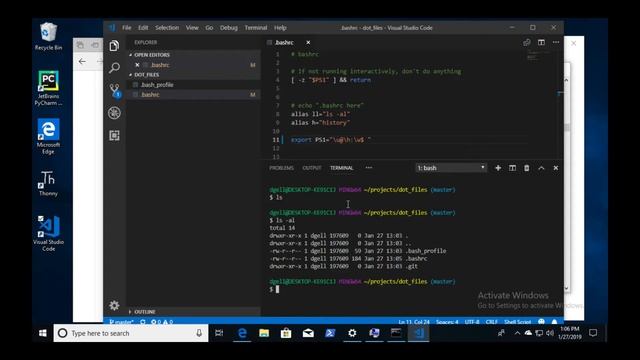Switch to the Problems panel tab
Screen dimensions: 640x360
point(281,168)
